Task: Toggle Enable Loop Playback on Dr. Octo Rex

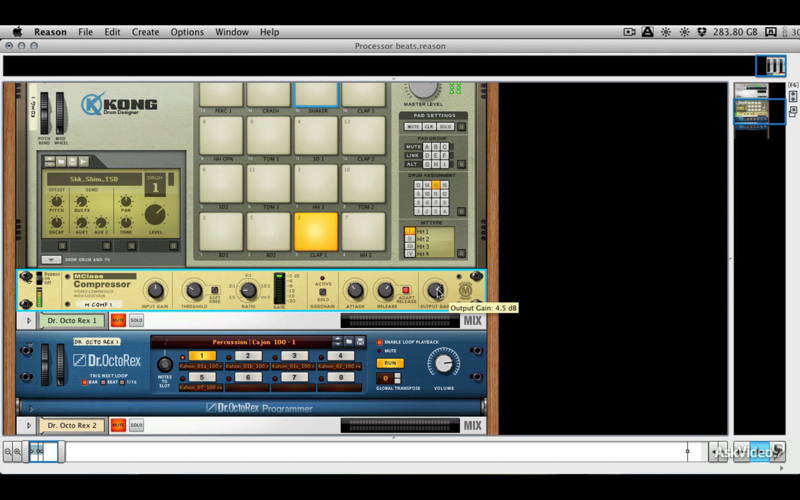Action: 379,342
